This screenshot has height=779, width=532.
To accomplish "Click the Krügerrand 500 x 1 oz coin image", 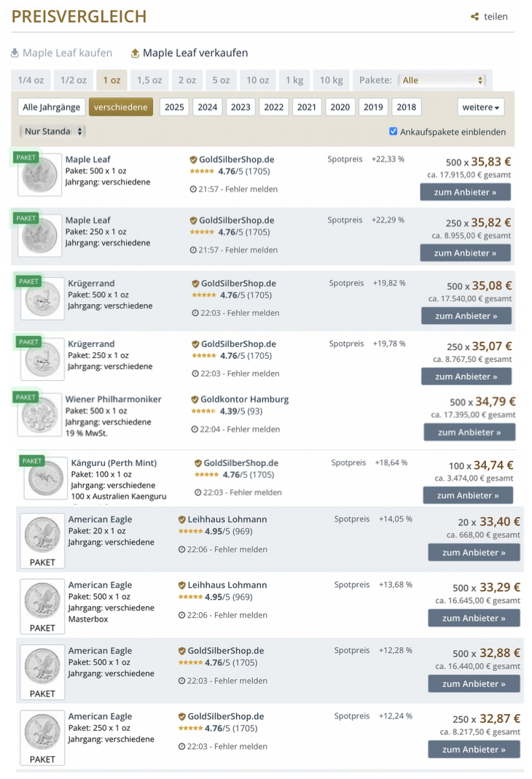I will click(x=42, y=300).
